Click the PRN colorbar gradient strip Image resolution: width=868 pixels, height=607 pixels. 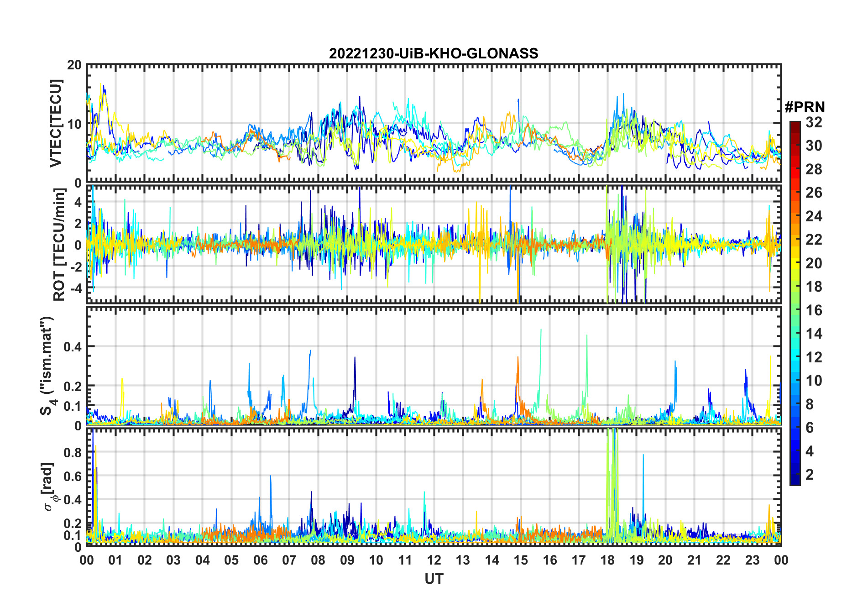click(795, 303)
